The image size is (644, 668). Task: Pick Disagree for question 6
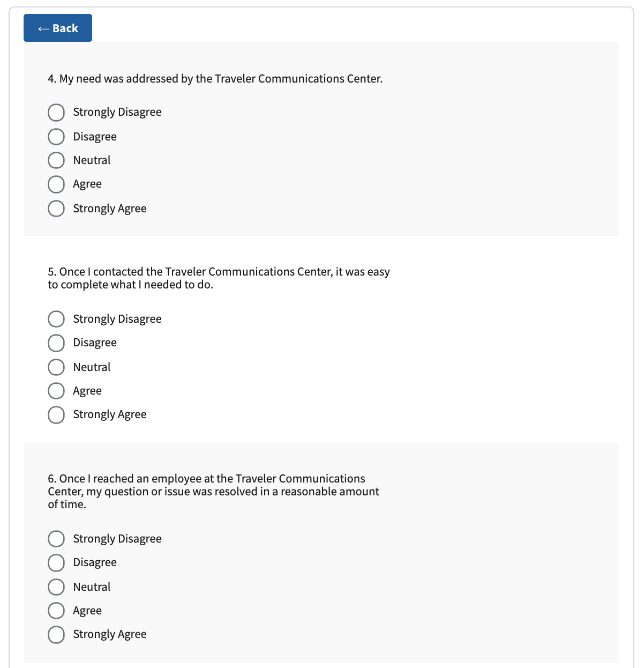coord(56,563)
